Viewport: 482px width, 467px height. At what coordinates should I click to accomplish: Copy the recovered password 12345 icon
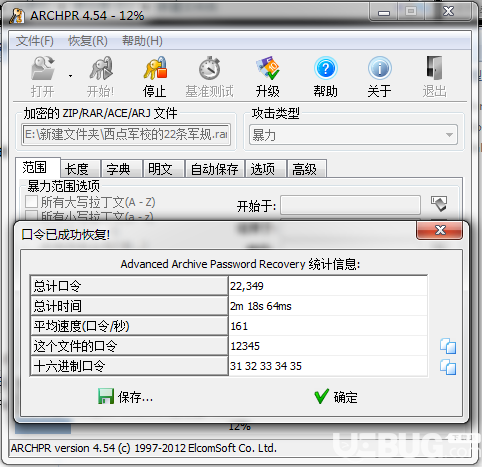coord(448,346)
